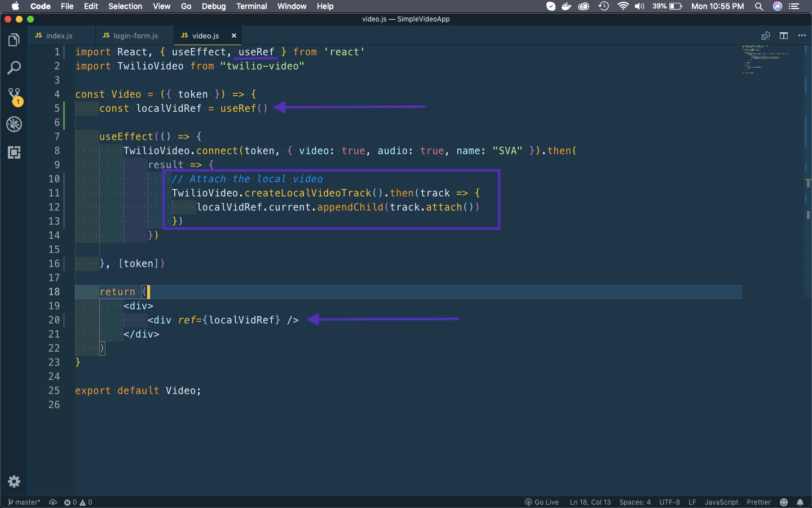Open Source Control view with one pending change
The image size is (812, 508).
14,97
